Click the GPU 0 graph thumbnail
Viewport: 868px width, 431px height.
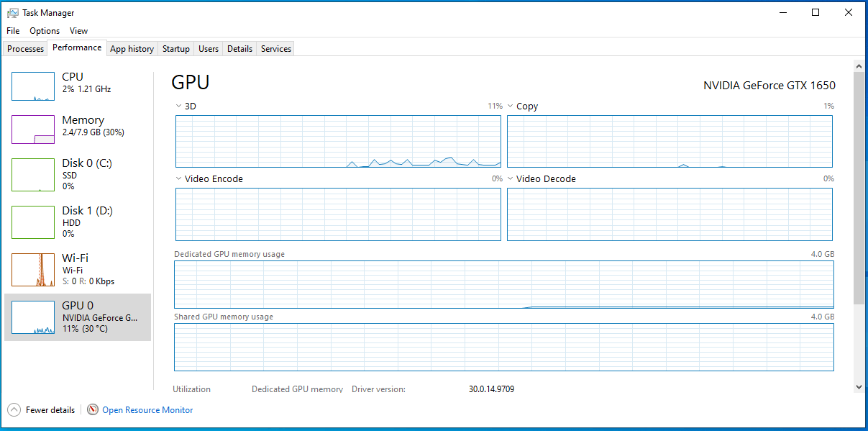point(33,317)
